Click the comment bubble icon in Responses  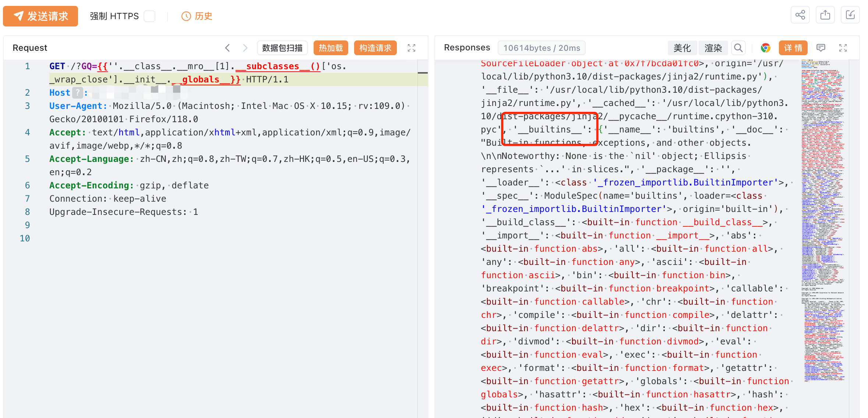[x=821, y=48]
